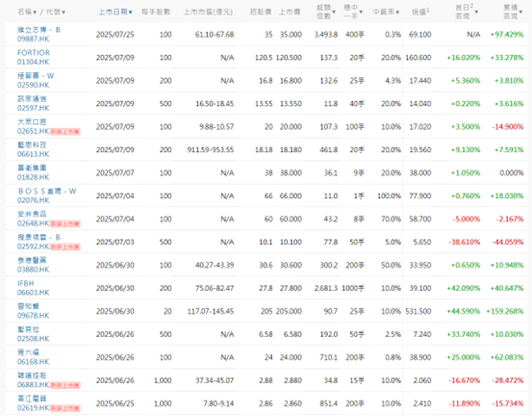Open FORTIOR 01304.HK stock page
The width and height of the screenshot is (532, 416).
[34, 57]
